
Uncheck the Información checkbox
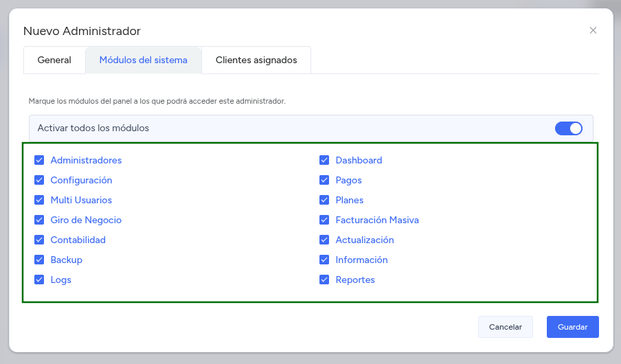324,260
